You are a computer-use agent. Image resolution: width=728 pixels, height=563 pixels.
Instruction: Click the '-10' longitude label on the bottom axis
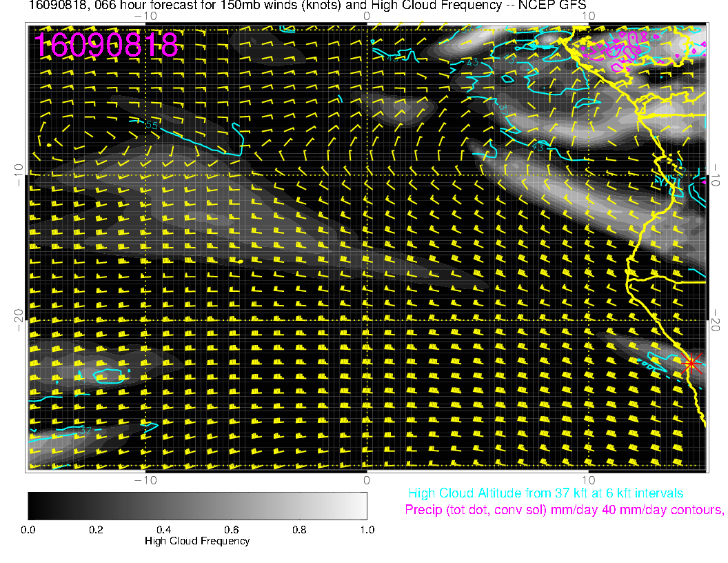145,480
